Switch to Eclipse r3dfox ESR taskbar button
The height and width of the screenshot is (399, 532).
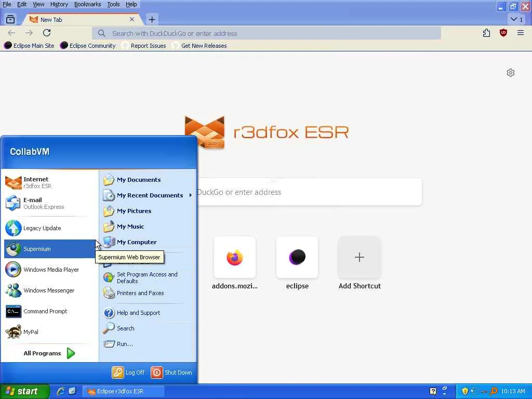coord(124,391)
